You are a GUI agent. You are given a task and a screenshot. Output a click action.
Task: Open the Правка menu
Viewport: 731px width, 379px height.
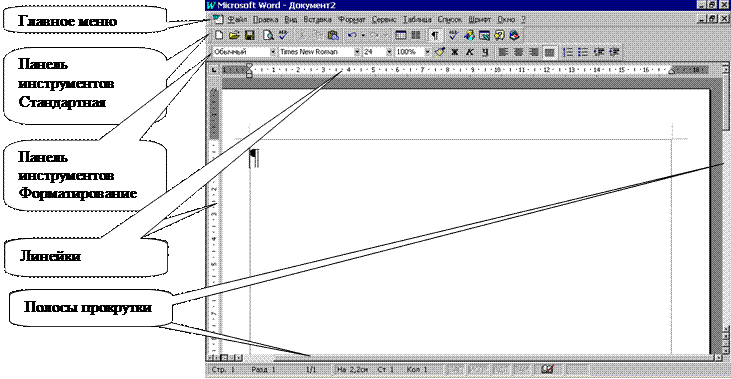coord(265,20)
